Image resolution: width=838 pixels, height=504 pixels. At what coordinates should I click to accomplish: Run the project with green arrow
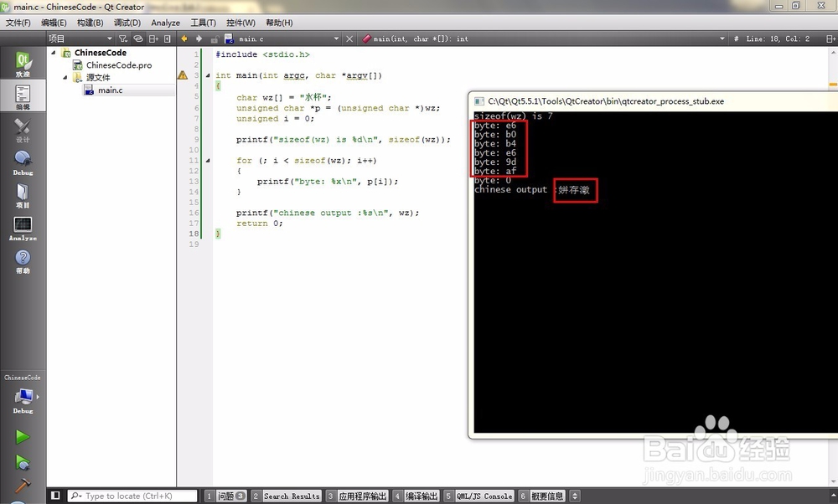point(22,437)
